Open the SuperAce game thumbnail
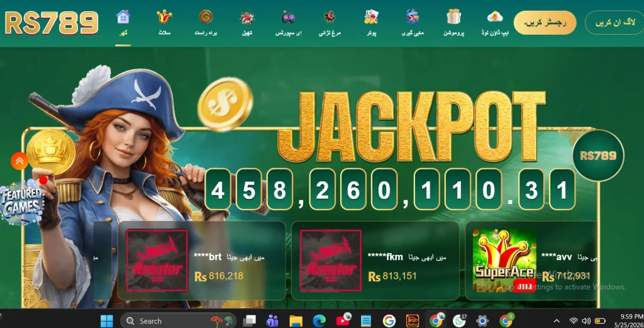The height and width of the screenshot is (328, 644). click(504, 260)
